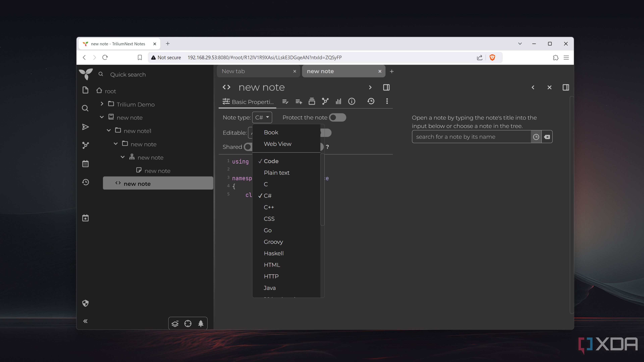The image size is (644, 362).
Task: Click search for a note input
Action: point(471,137)
